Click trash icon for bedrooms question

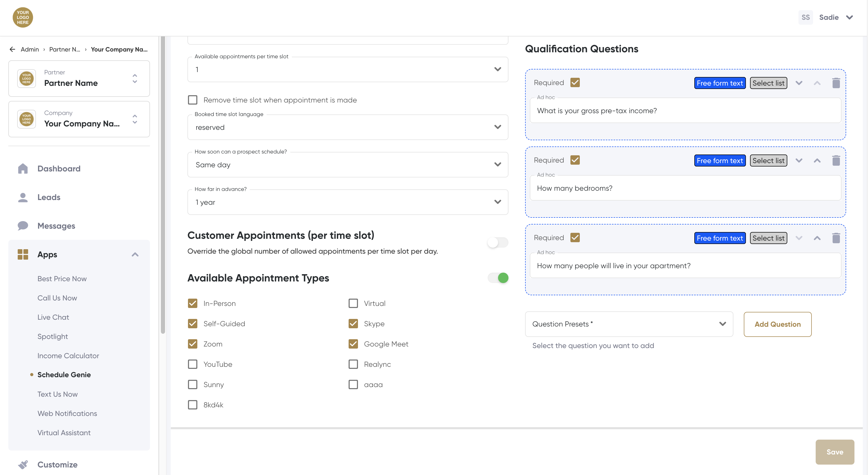pos(836,160)
